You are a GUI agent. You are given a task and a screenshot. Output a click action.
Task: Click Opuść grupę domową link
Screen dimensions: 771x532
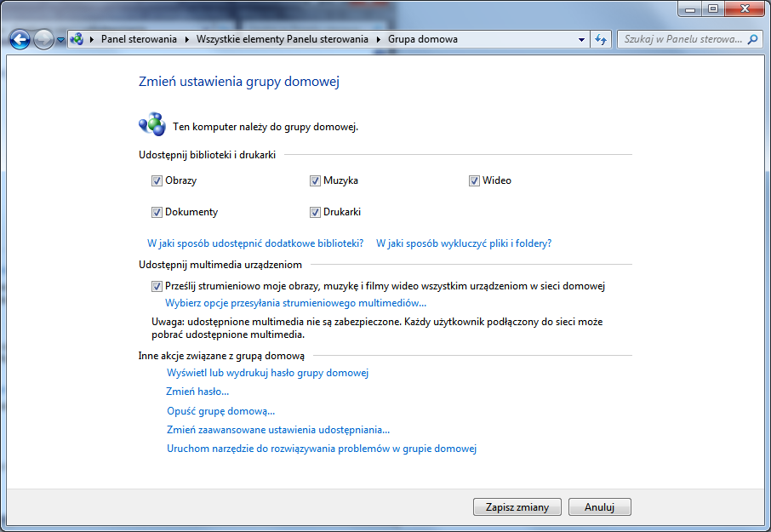[x=220, y=411]
